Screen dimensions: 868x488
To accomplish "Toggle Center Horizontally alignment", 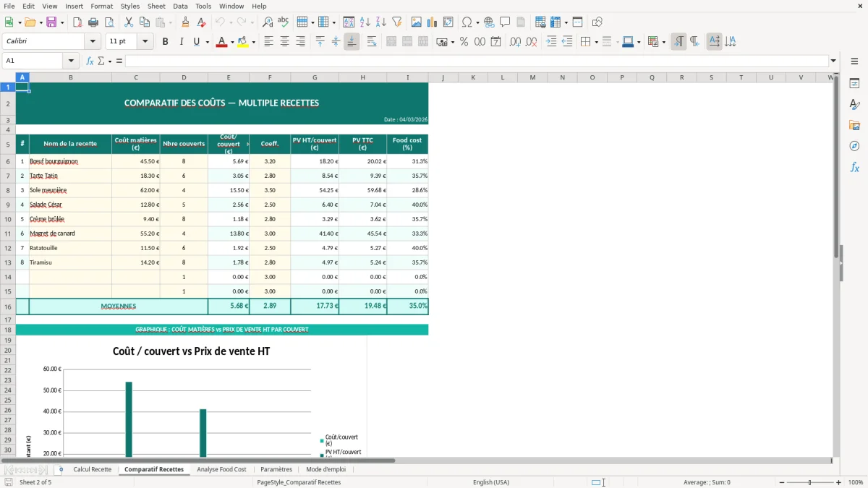I will pos(284,42).
